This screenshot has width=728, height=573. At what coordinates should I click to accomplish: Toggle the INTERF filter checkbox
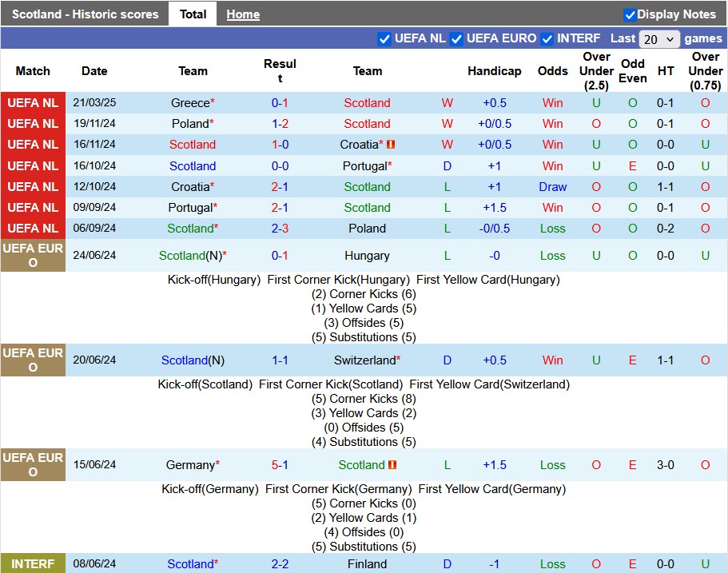[x=547, y=38]
